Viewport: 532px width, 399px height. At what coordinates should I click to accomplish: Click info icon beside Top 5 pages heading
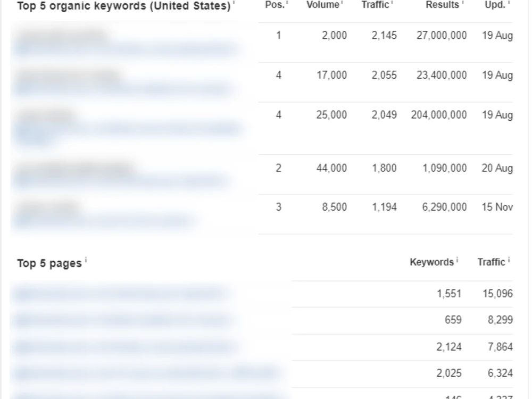(86, 260)
